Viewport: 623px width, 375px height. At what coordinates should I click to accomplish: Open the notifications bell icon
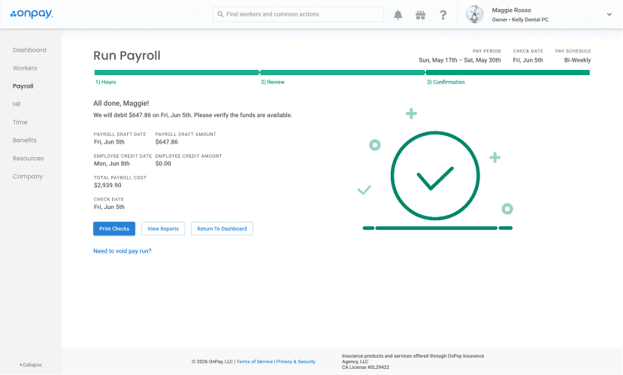click(398, 15)
